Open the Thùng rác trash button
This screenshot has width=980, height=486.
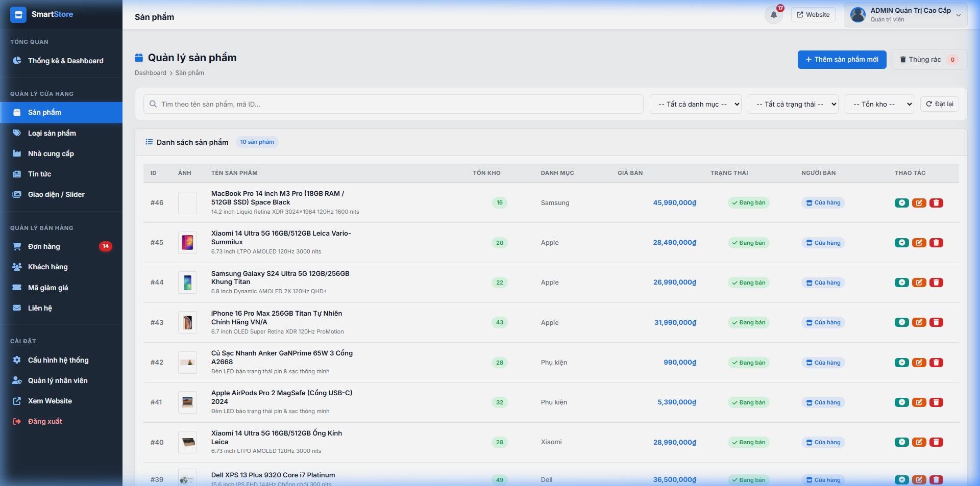tap(929, 60)
